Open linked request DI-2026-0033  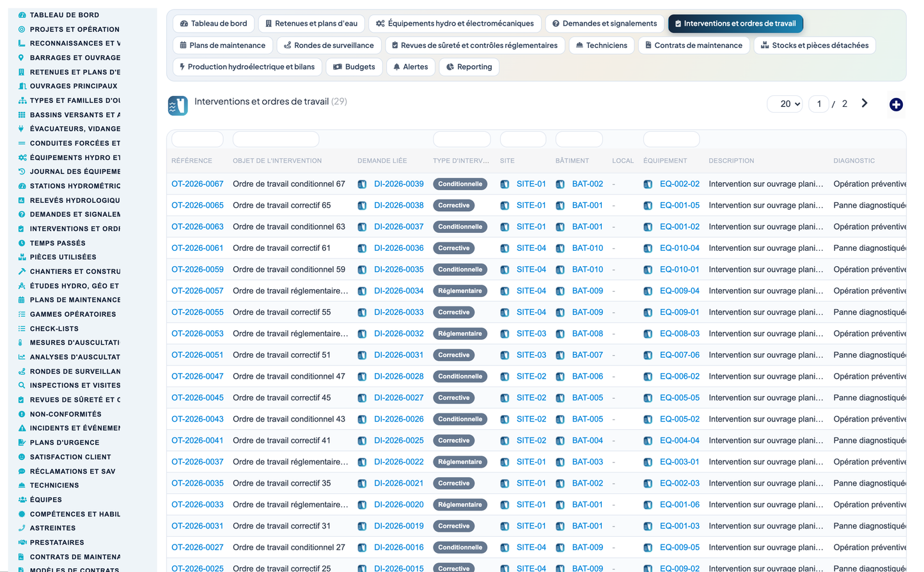pyautogui.click(x=399, y=312)
